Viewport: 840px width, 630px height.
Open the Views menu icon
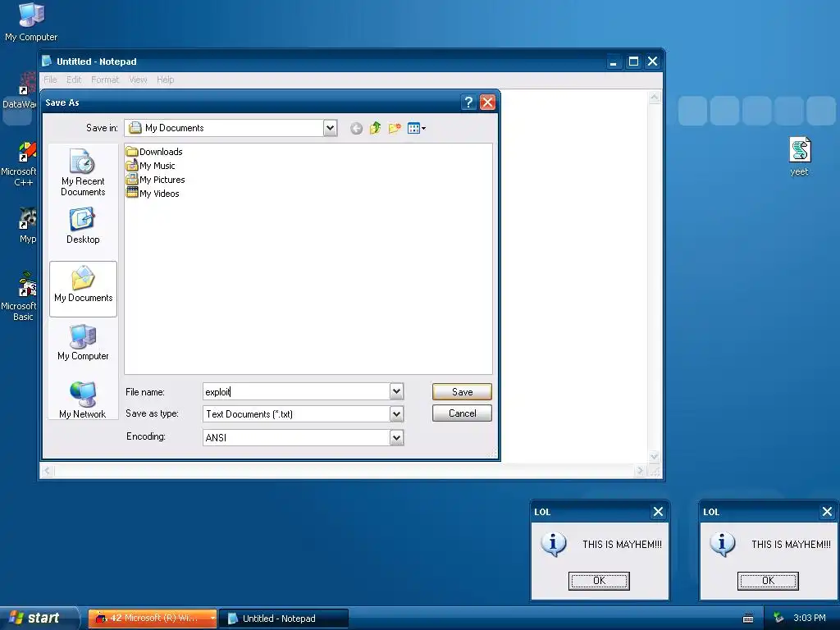(416, 128)
